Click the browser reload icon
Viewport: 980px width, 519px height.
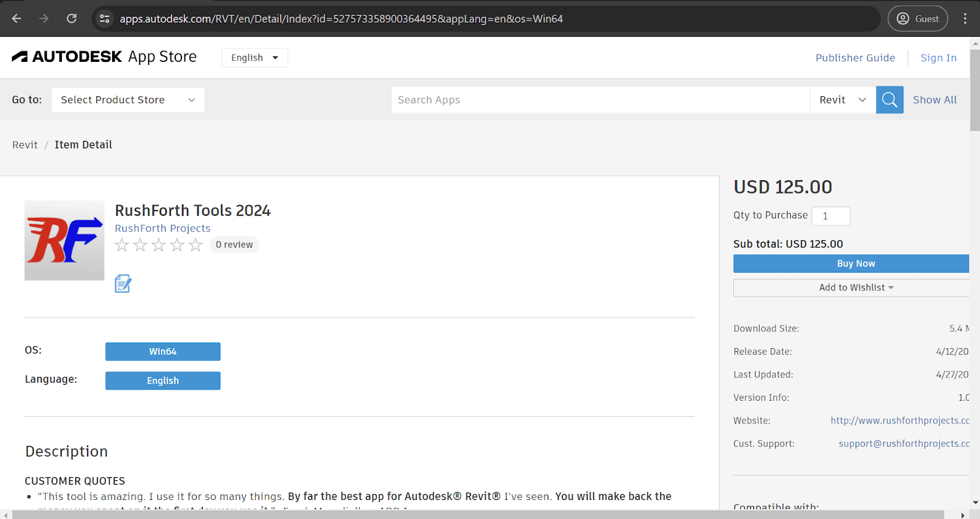coord(72,18)
